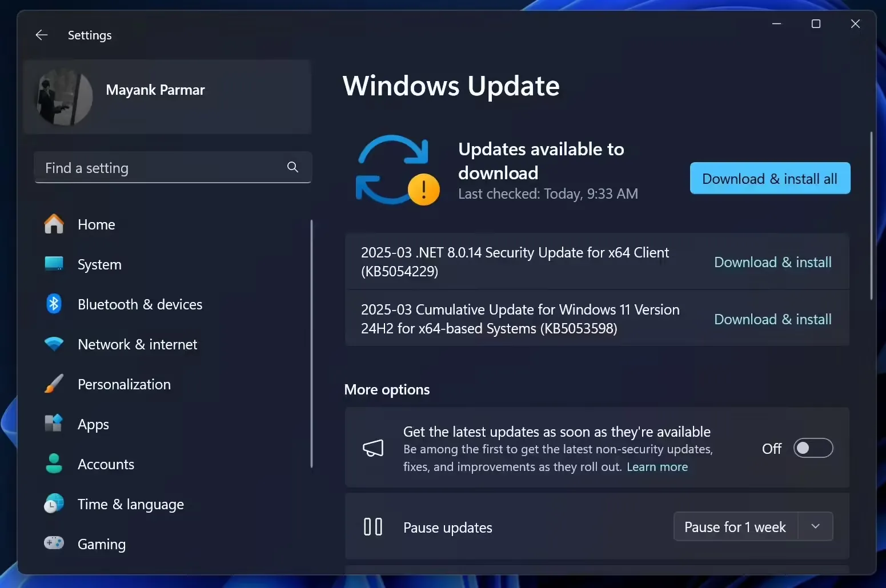Screen dimensions: 886x588
Task: Download & install the .NET 8.0.14 update
Action: (772, 262)
